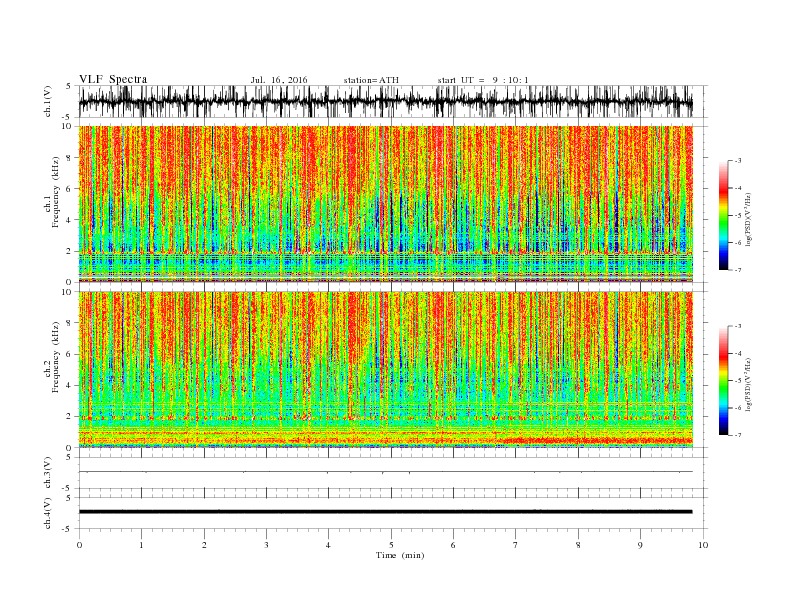The width and height of the screenshot is (792, 612).
Task: Click the ch.2 frequency axis '8' tick label
Action: (x=70, y=323)
